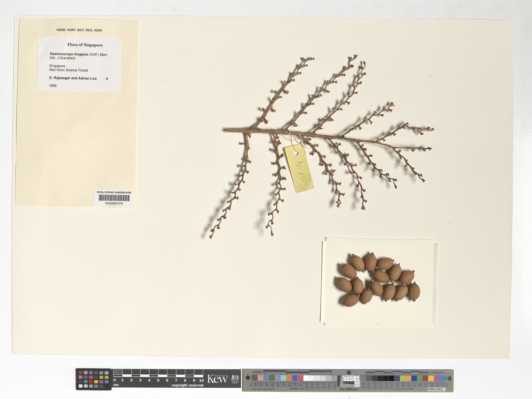Click the small color checker chart at bottom left
The image size is (532, 399).
click(93, 379)
